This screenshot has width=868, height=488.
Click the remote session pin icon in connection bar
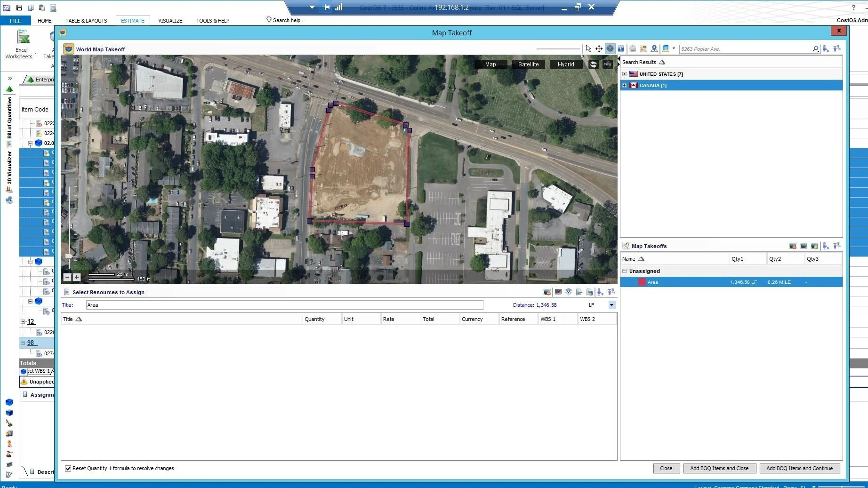pos(326,7)
